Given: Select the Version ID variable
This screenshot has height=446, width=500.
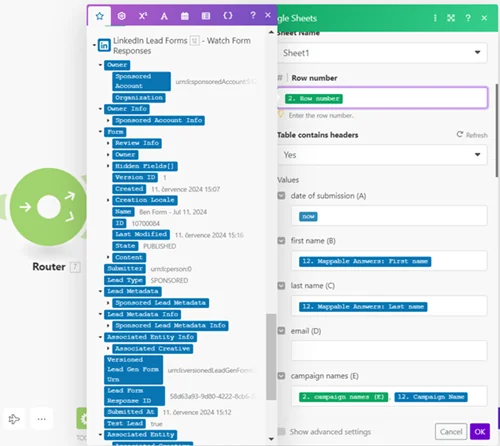Looking at the screenshot, I should 135,177.
